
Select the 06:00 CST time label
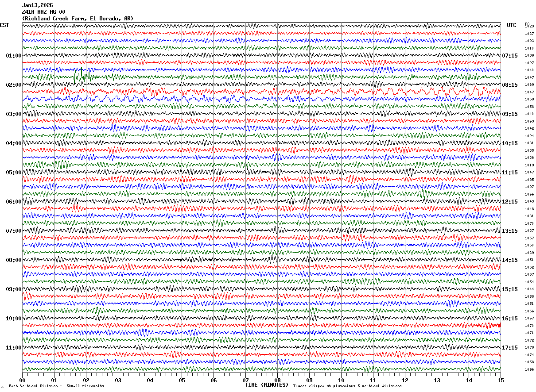click(14, 202)
